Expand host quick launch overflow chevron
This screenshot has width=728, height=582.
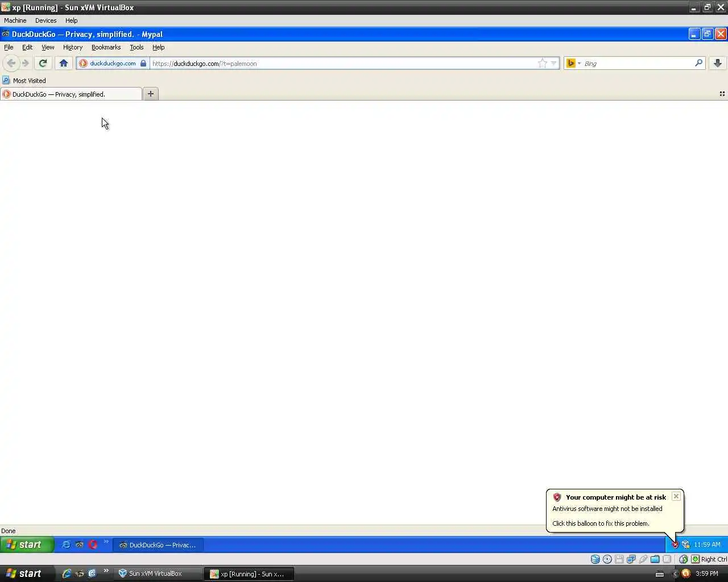click(106, 571)
